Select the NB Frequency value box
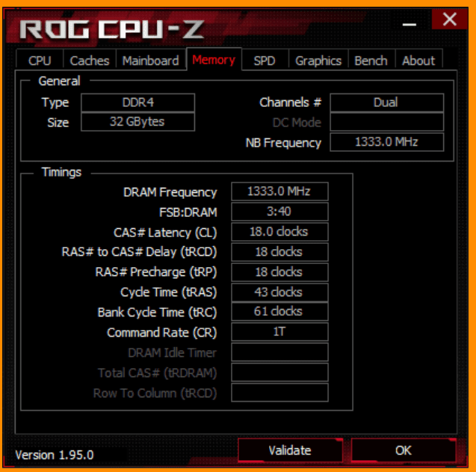Viewport: 476px width, 472px height. click(x=387, y=142)
